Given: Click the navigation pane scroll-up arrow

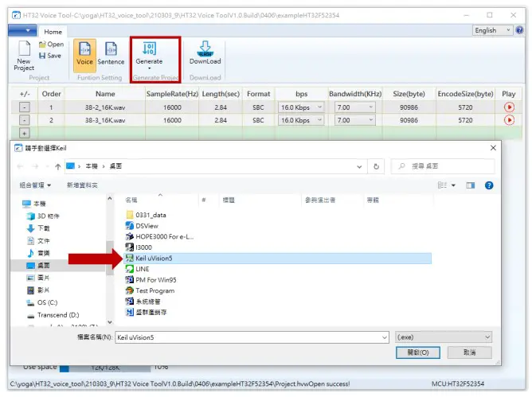Looking at the screenshot, I should pyautogui.click(x=110, y=199).
